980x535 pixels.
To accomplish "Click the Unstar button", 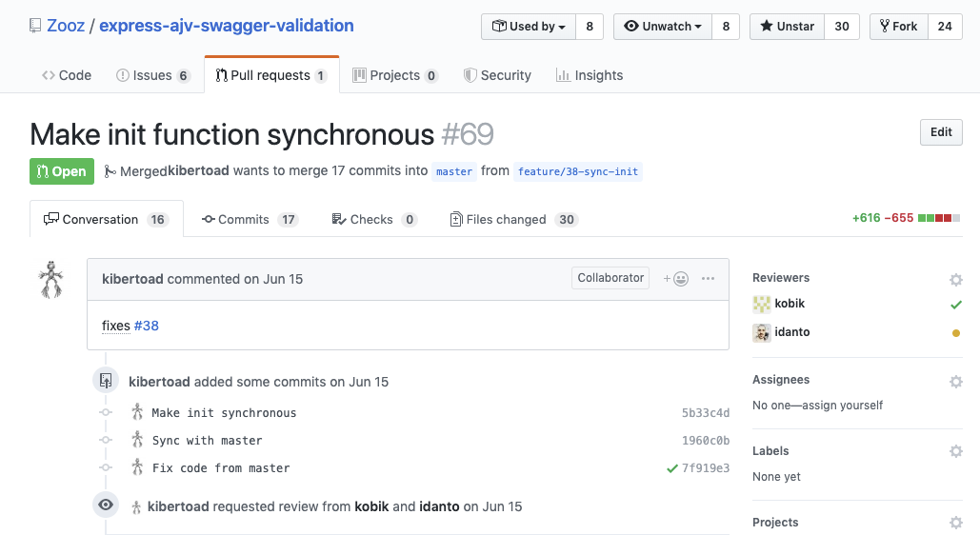I will [x=787, y=27].
